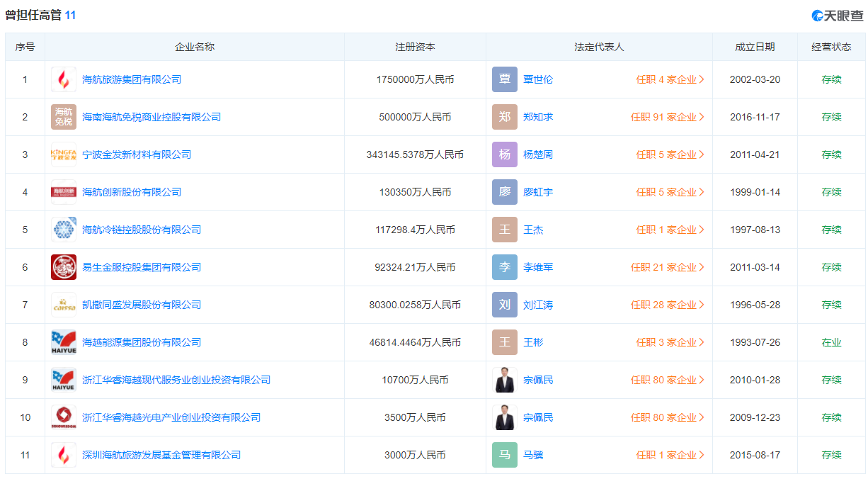Viewport: 868px width, 479px height.
Task: Click the 海航旅游集团有限公司 company logo
Action: (x=64, y=79)
